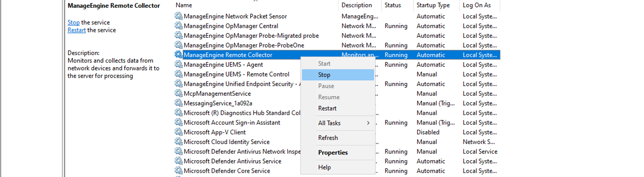Click gear icon for Microsoft Defender Core Service
The height and width of the screenshot is (177, 644).
(178, 171)
